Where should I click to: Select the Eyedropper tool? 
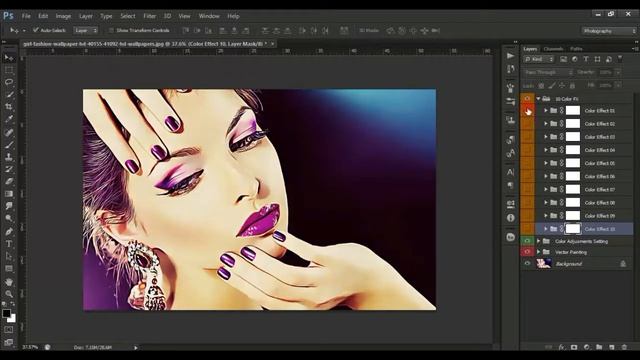(x=9, y=119)
